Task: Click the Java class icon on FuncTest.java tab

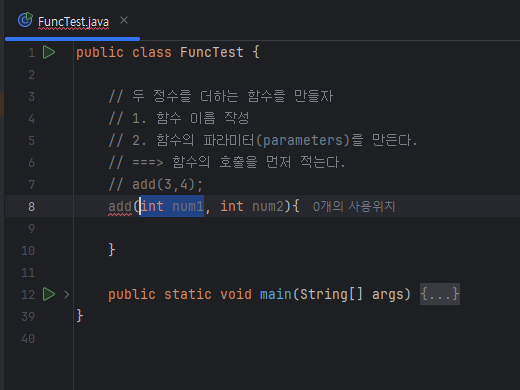Action: 25,20
